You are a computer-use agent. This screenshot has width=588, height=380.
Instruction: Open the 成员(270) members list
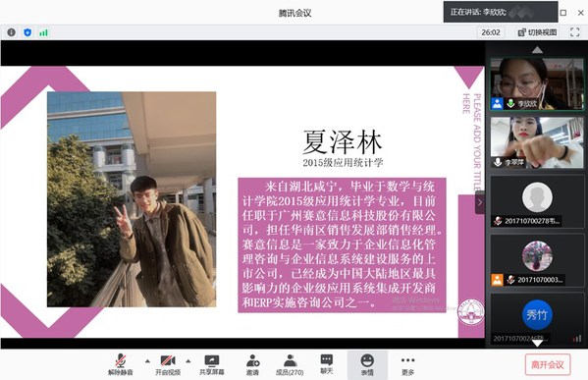point(290,364)
